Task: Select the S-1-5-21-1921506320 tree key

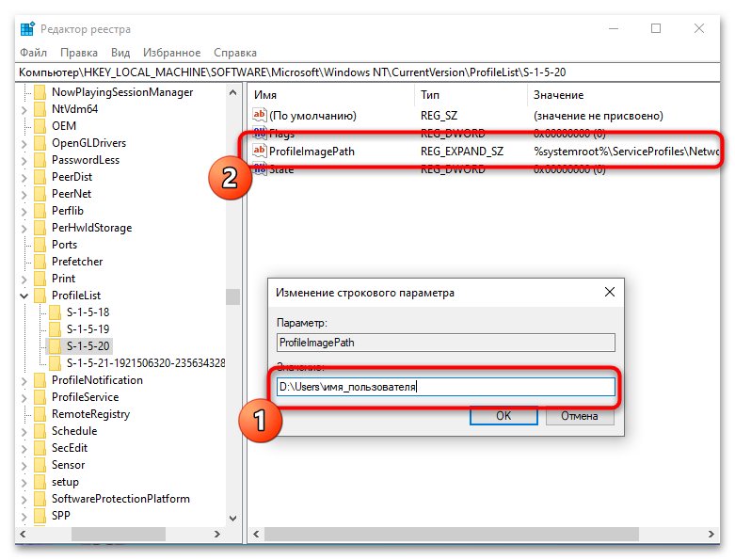Action: [145, 362]
